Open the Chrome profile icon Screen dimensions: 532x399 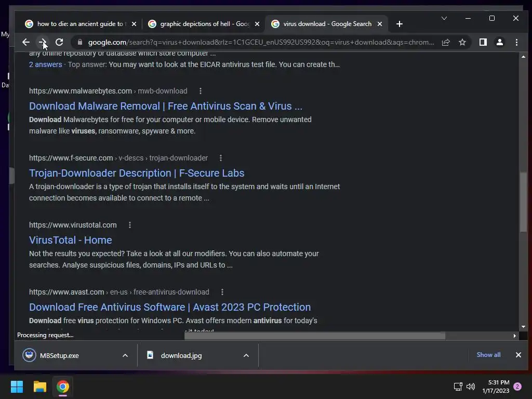coord(499,42)
